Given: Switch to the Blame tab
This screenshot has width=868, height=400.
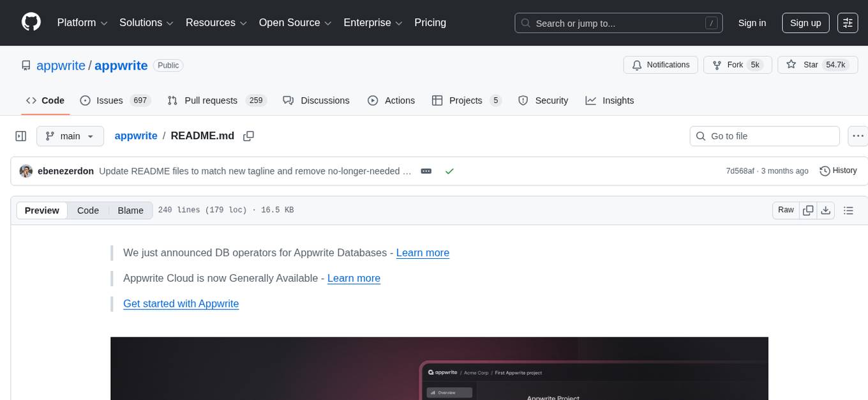Looking at the screenshot, I should [130, 210].
